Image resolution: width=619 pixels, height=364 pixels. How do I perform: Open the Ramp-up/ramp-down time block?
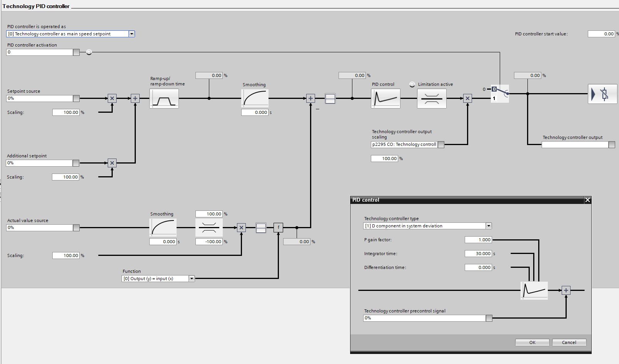tap(164, 99)
